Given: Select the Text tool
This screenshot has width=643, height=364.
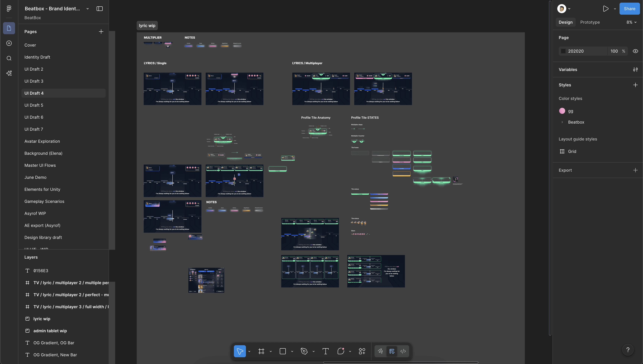Looking at the screenshot, I should (x=325, y=351).
